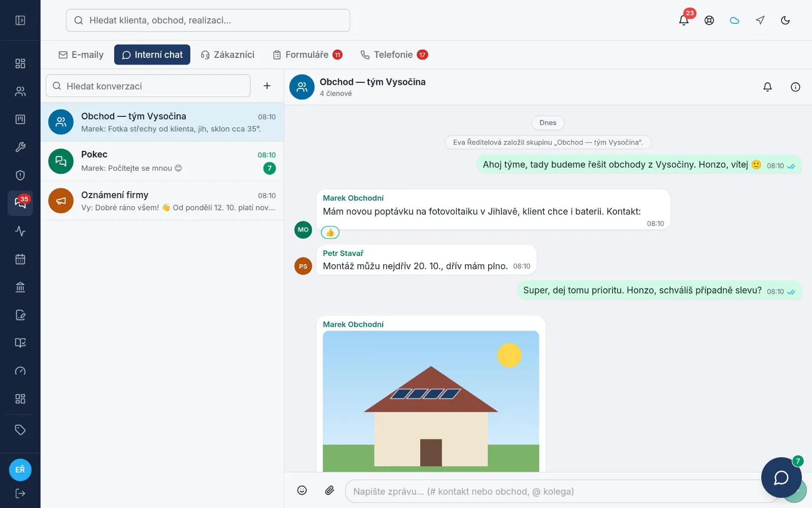The height and width of the screenshot is (508, 812).
Task: Open the speed gauge icon in sidebar
Action: 20,371
